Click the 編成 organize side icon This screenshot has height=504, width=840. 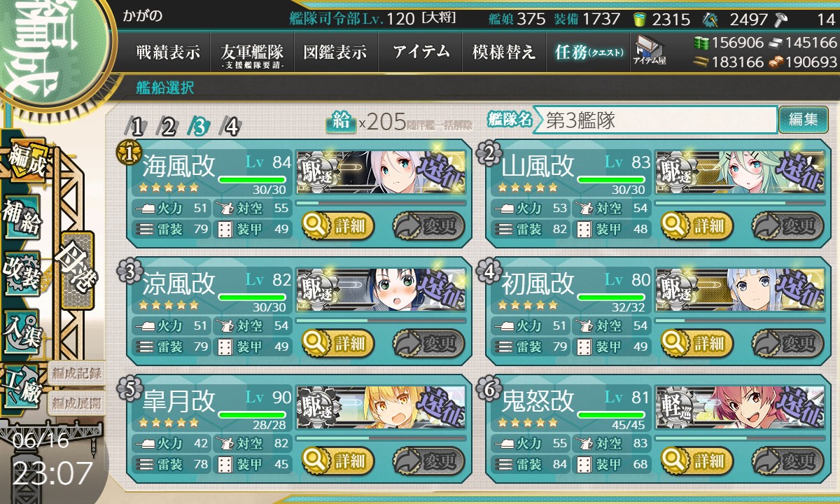click(x=25, y=162)
